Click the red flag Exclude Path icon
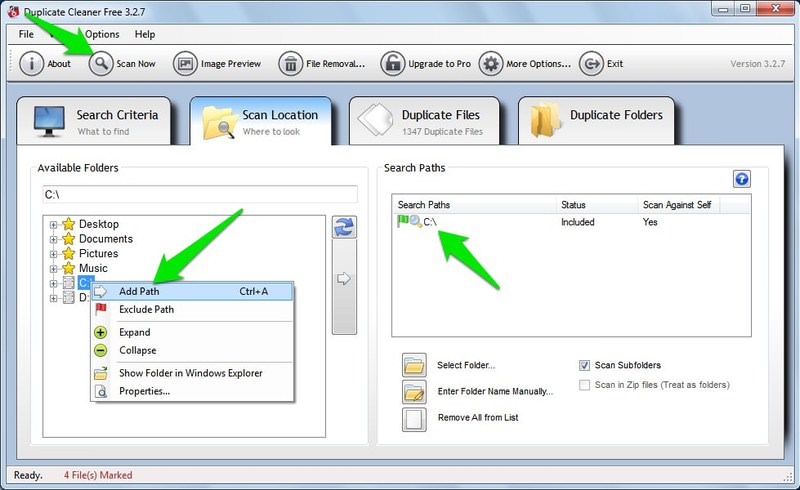This screenshot has width=800, height=490. pyautogui.click(x=101, y=309)
